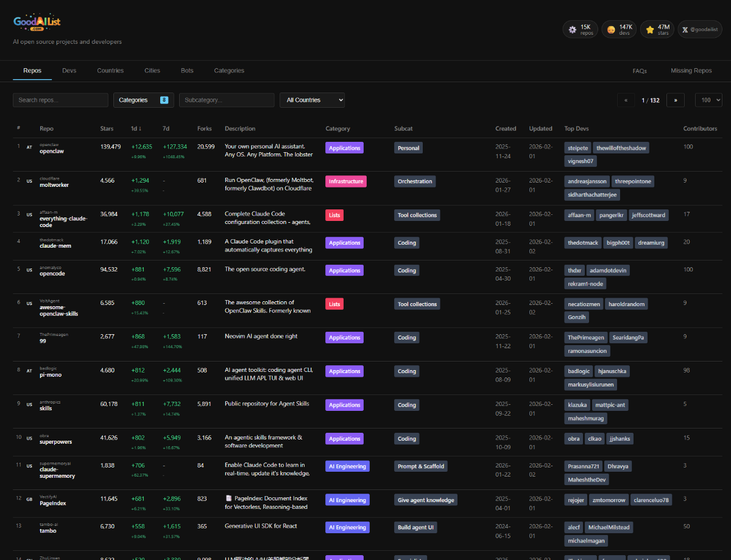731x560 pixels.
Task: Open the Missing Repos page
Action: pos(691,71)
